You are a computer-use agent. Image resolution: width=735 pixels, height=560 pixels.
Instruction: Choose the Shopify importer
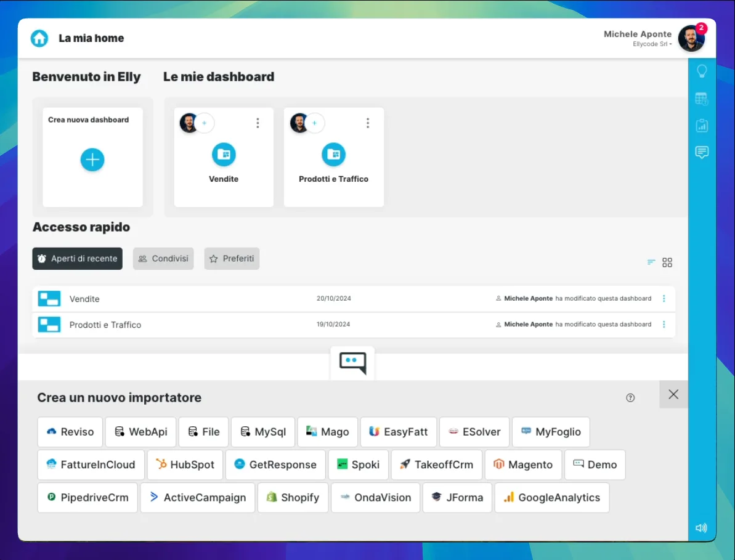293,498
